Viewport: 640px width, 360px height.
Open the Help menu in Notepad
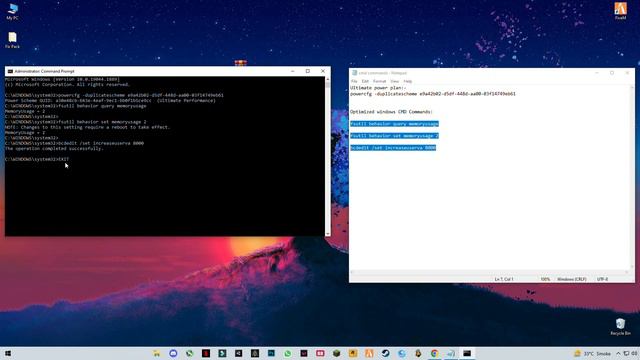tap(408, 81)
